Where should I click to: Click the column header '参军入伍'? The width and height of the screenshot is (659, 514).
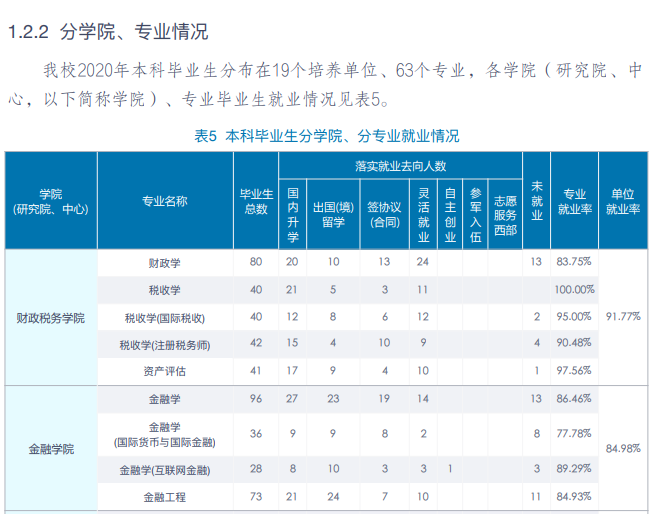[475, 215]
